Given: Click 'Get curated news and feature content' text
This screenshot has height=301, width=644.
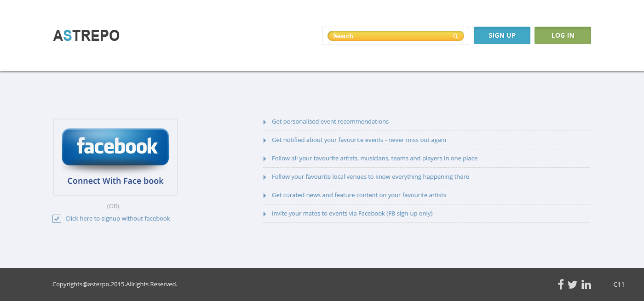Looking at the screenshot, I should pyautogui.click(x=359, y=195).
